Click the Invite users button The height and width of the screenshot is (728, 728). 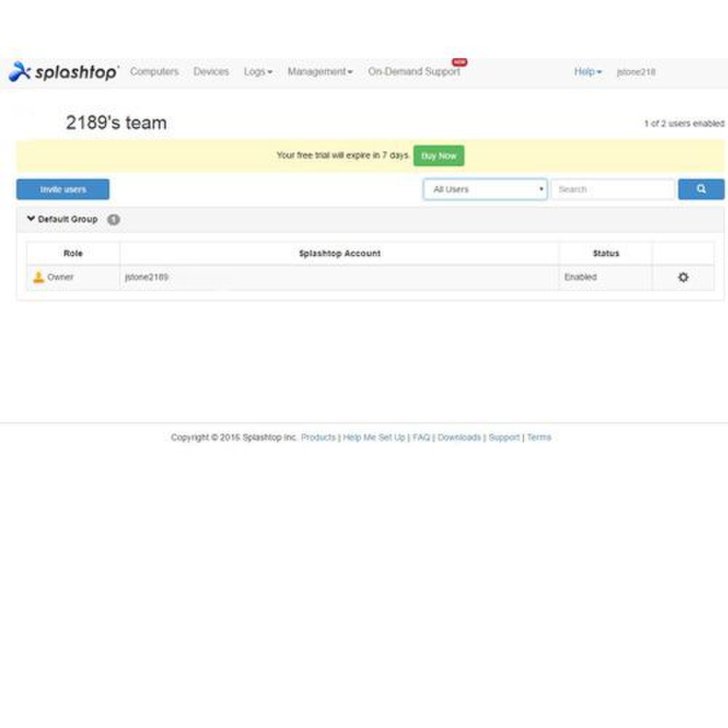pyautogui.click(x=63, y=189)
